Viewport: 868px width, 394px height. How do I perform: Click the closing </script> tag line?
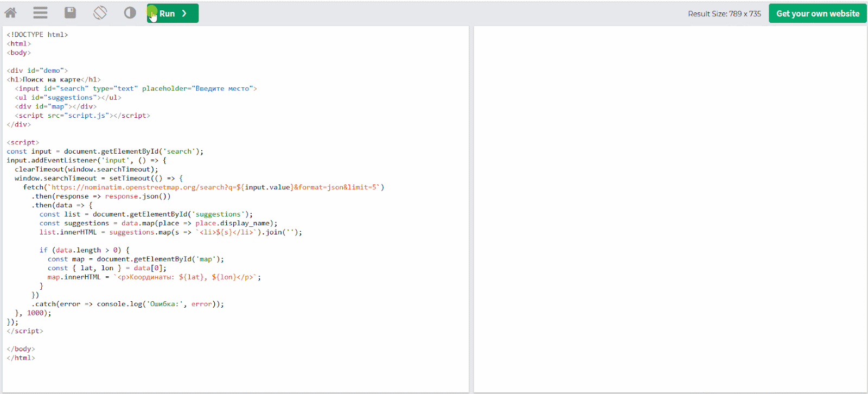click(x=25, y=331)
